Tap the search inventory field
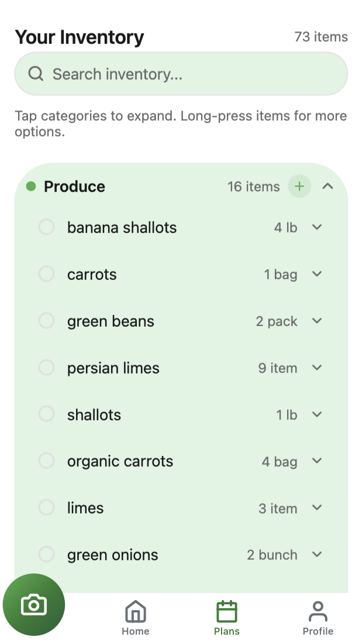Image resolution: width=359 pixels, height=644 pixels. click(x=181, y=74)
